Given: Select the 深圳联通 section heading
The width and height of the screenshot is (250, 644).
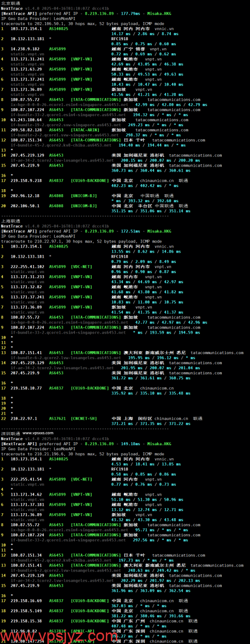Looking at the screenshot, I should pos(11,433).
